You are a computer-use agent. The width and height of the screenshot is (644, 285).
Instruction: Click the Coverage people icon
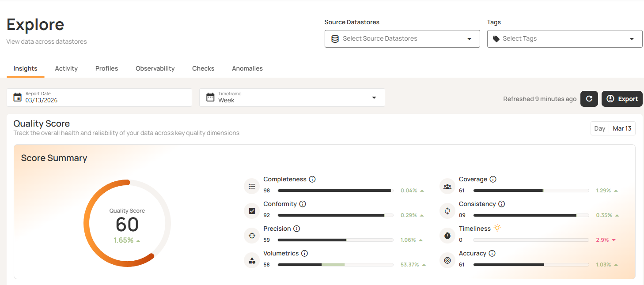click(447, 186)
